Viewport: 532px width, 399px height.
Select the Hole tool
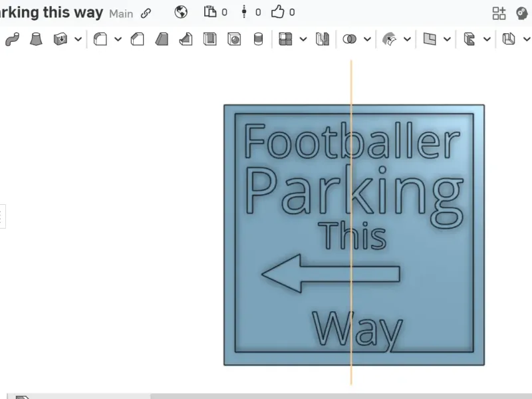(234, 39)
